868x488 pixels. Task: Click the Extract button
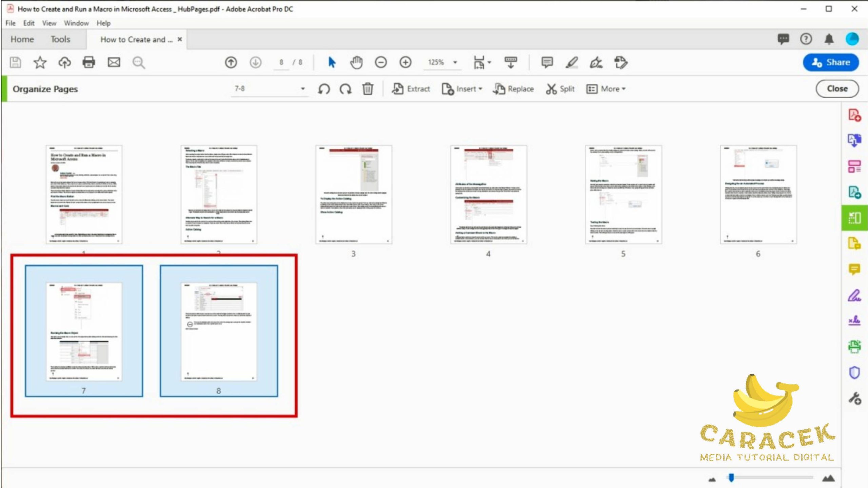(411, 89)
